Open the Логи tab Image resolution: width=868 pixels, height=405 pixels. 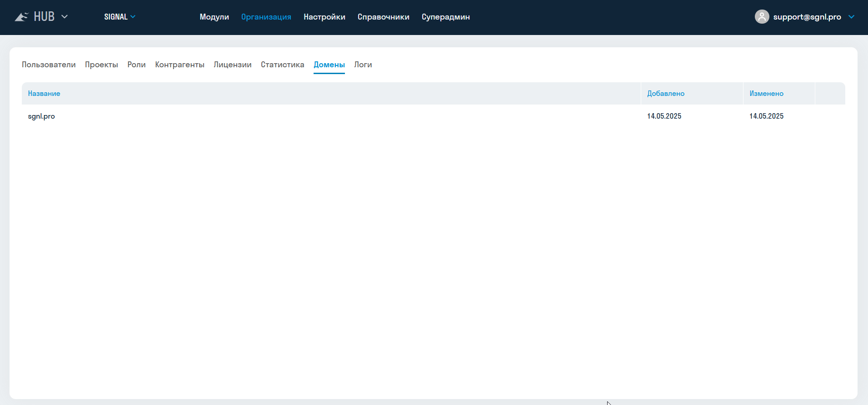(x=363, y=65)
